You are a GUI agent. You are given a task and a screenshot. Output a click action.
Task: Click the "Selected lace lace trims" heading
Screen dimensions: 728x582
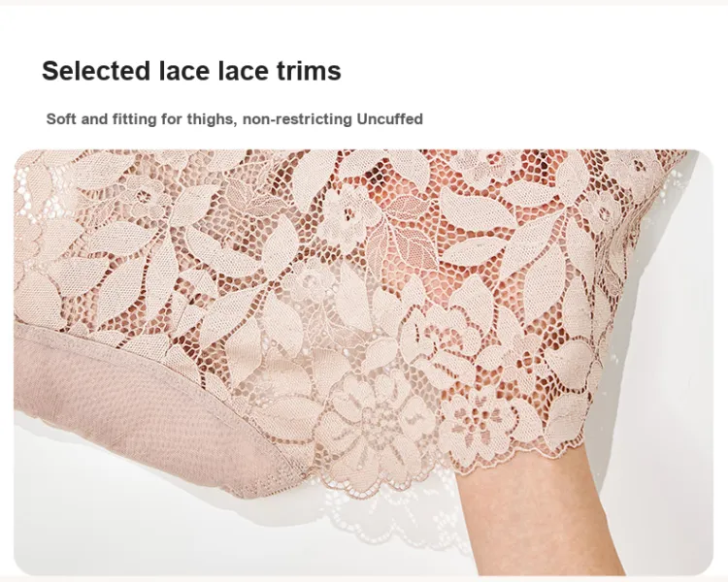tap(191, 71)
